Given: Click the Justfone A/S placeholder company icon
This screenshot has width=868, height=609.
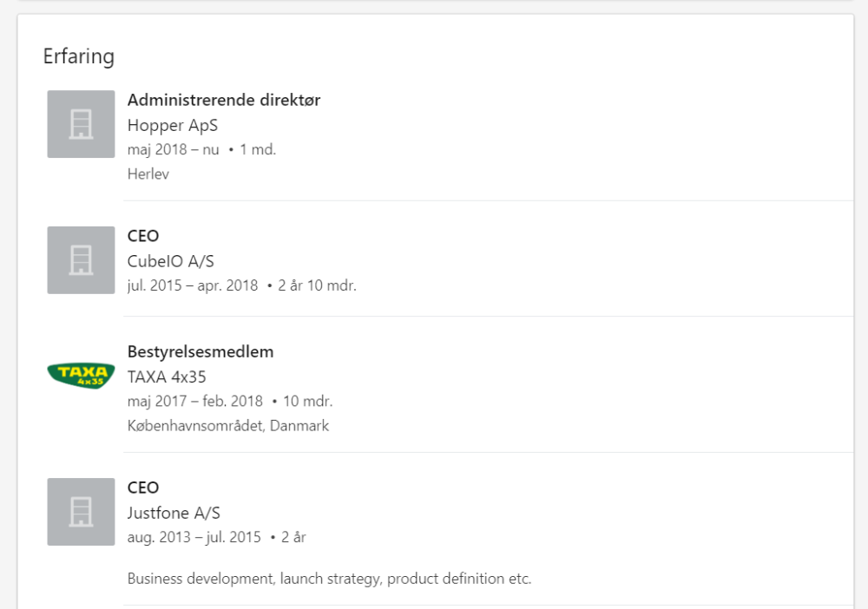Looking at the screenshot, I should click(x=81, y=512).
